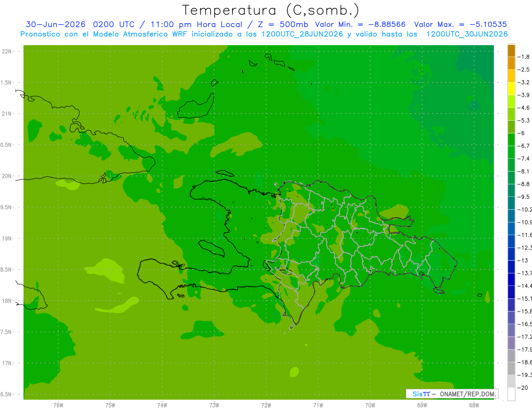Pick the purple colorbar segment above -17.9
Screen dimensions: 532x411
[511, 343]
